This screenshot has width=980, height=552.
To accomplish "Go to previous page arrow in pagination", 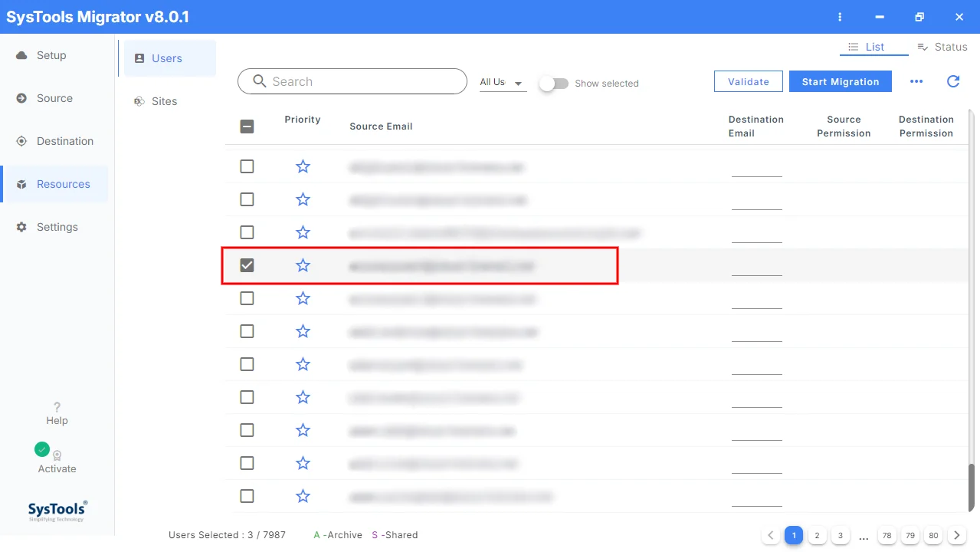I will (x=771, y=535).
